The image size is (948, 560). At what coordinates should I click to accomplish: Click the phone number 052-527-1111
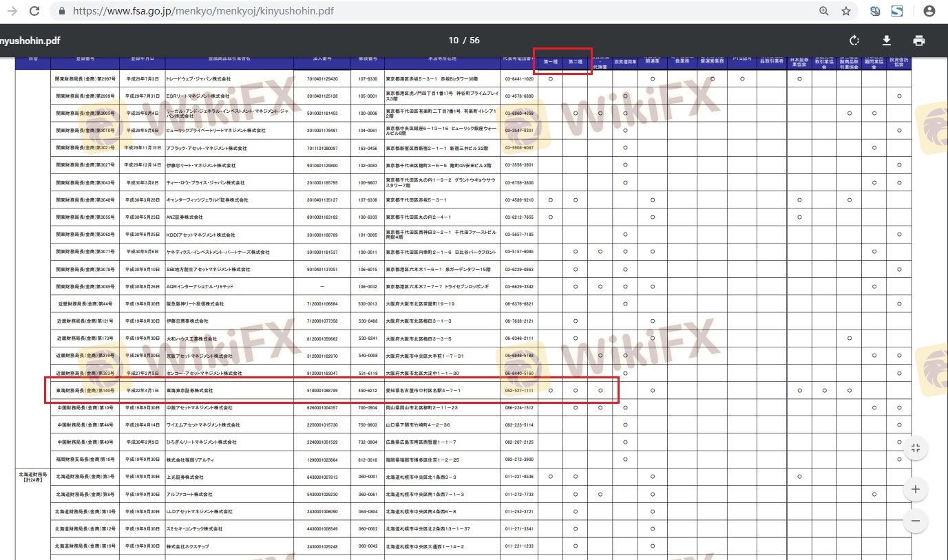pos(518,391)
